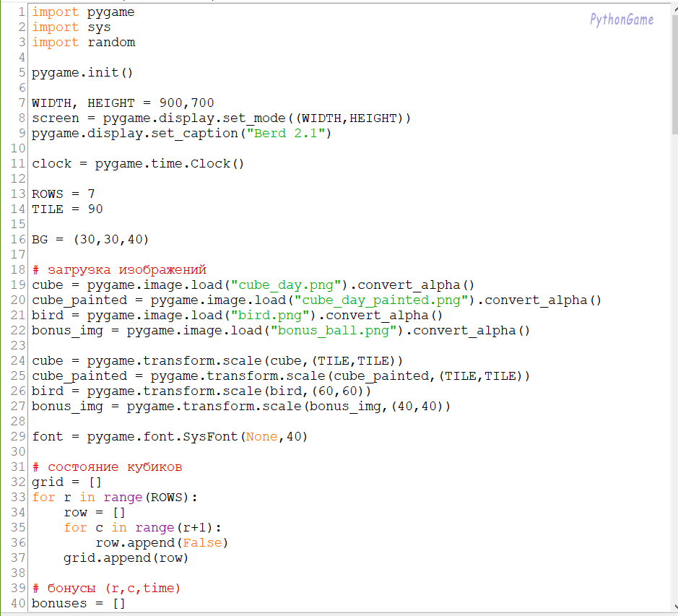The image size is (678, 616).
Task: Click the "cube_day.png" string on line 19
Action: (x=286, y=285)
